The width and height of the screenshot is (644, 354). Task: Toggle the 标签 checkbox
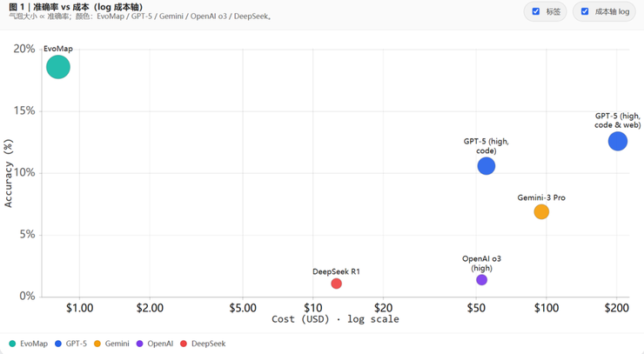pos(536,12)
